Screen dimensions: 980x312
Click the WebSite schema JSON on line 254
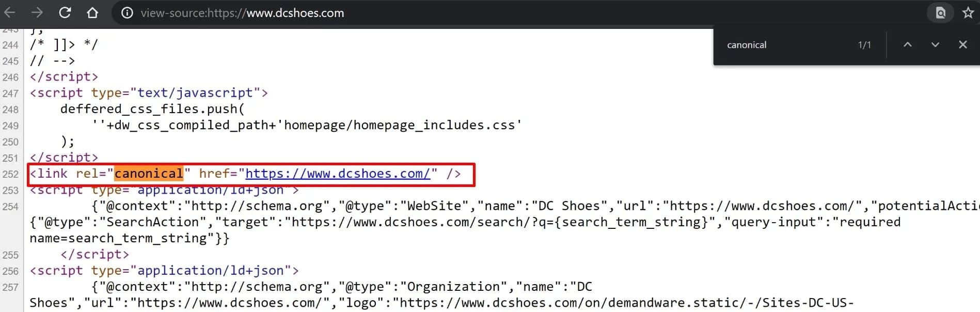click(x=535, y=206)
